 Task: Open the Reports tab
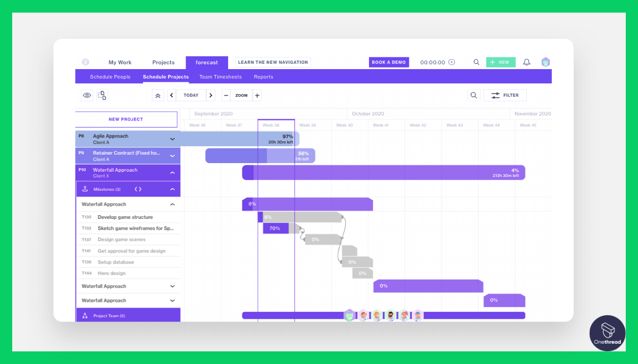tap(263, 77)
